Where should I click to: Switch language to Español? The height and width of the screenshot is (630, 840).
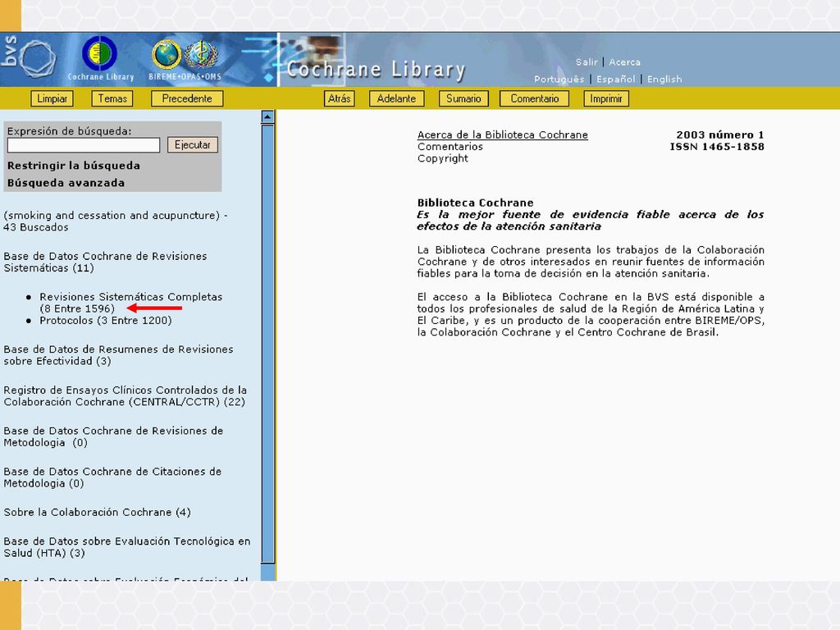(615, 80)
